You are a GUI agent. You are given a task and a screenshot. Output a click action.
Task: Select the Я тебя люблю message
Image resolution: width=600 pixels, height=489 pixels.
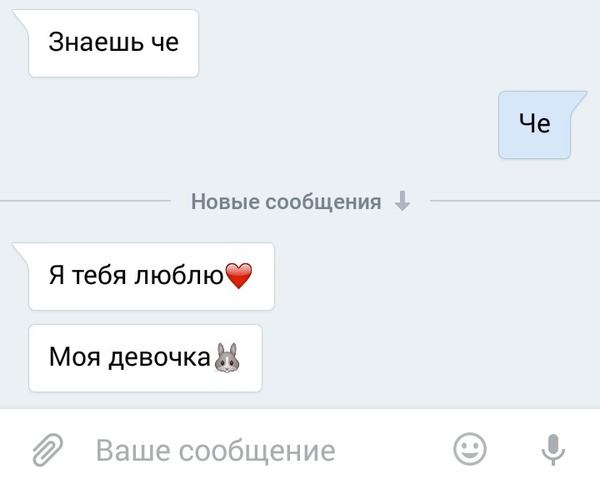(x=152, y=276)
